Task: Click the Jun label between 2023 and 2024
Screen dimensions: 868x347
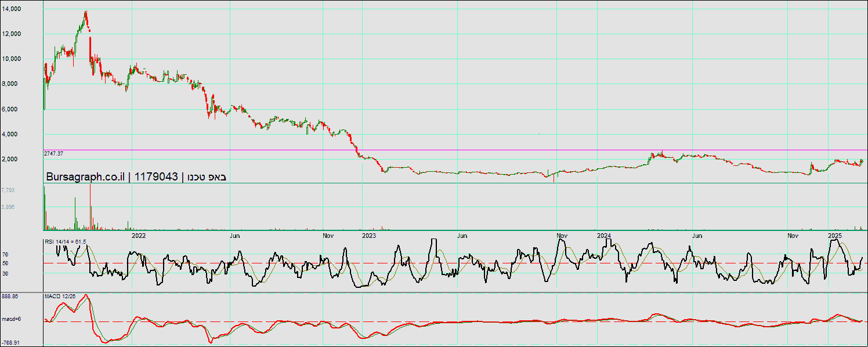Action: (462, 236)
